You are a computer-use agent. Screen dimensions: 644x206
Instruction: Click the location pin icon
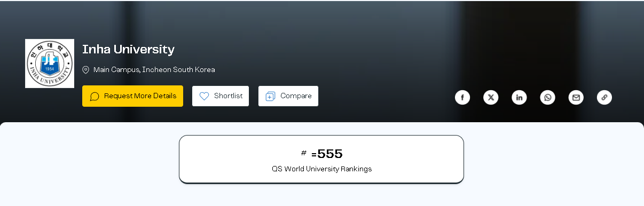[85, 70]
